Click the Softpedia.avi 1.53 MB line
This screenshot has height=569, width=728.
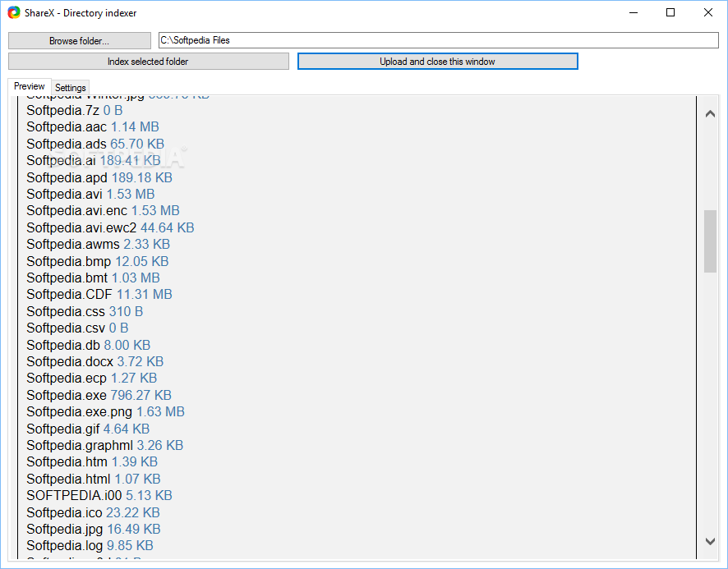coord(90,194)
